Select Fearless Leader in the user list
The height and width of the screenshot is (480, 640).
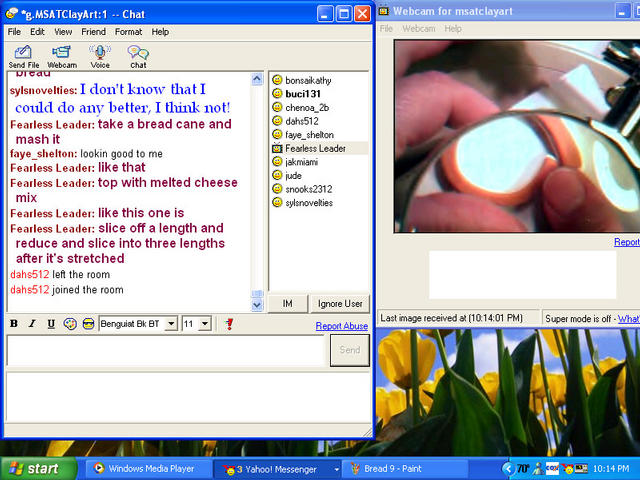[315, 148]
